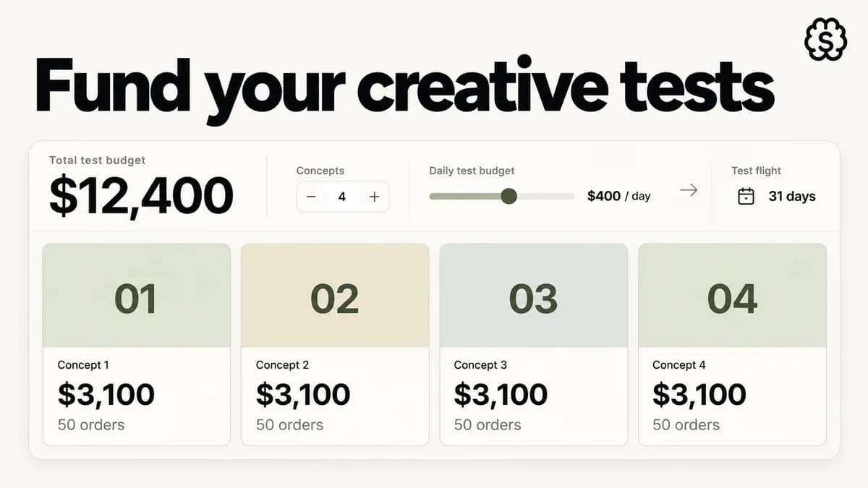Select the 02 beige concept thumbnail
Viewport: 868px width, 488px height.
coord(335,296)
